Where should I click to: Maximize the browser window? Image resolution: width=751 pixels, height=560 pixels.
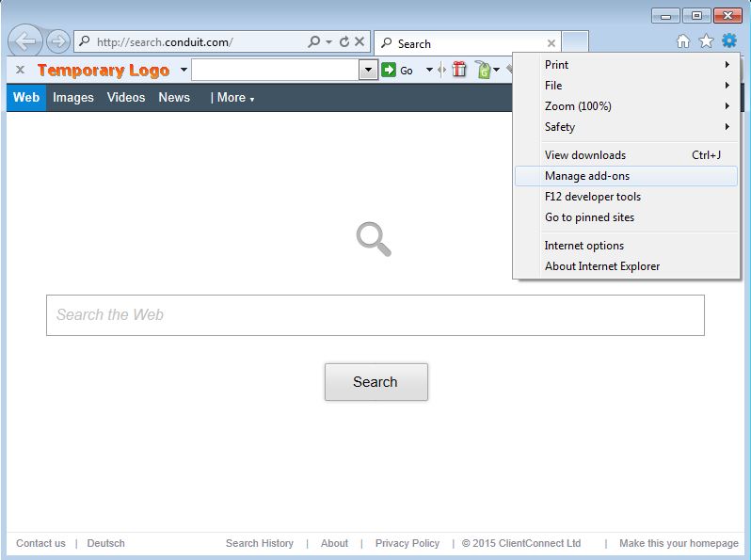click(696, 16)
